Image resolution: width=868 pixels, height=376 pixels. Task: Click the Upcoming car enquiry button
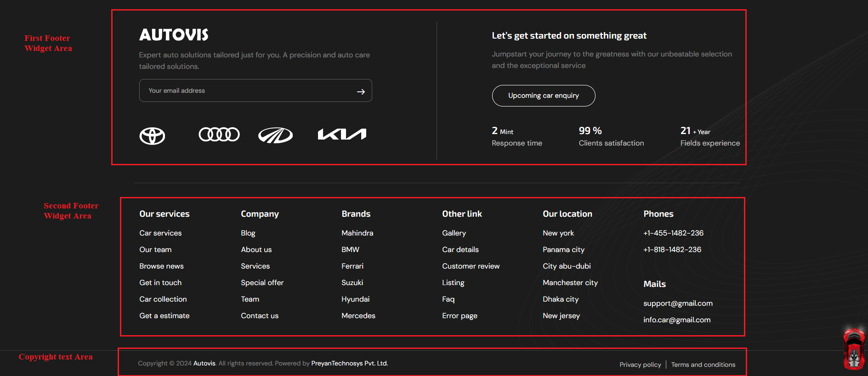(x=544, y=95)
